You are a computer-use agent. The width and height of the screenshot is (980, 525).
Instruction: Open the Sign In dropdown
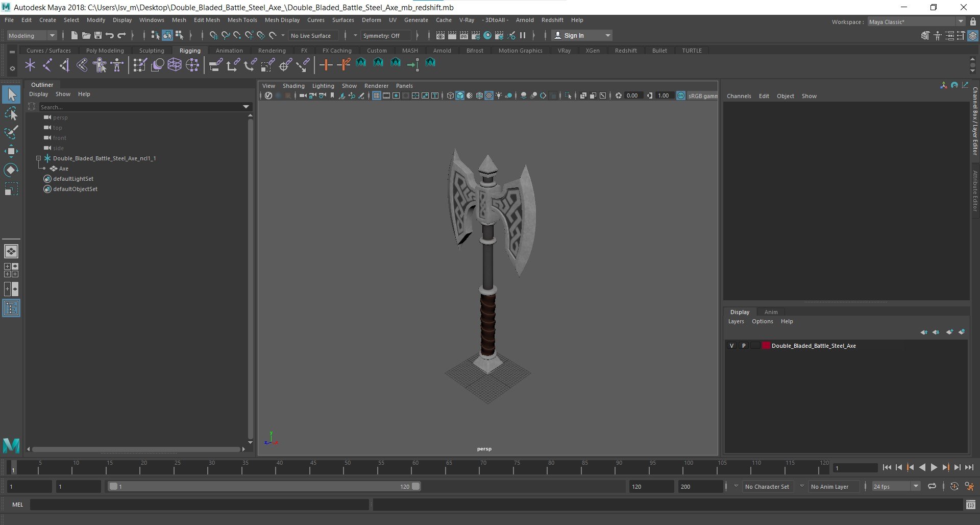click(582, 35)
